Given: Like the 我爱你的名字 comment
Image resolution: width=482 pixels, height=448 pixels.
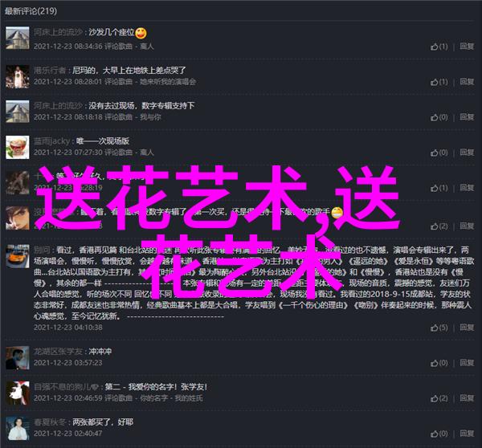Looking at the screenshot, I should (439, 398).
